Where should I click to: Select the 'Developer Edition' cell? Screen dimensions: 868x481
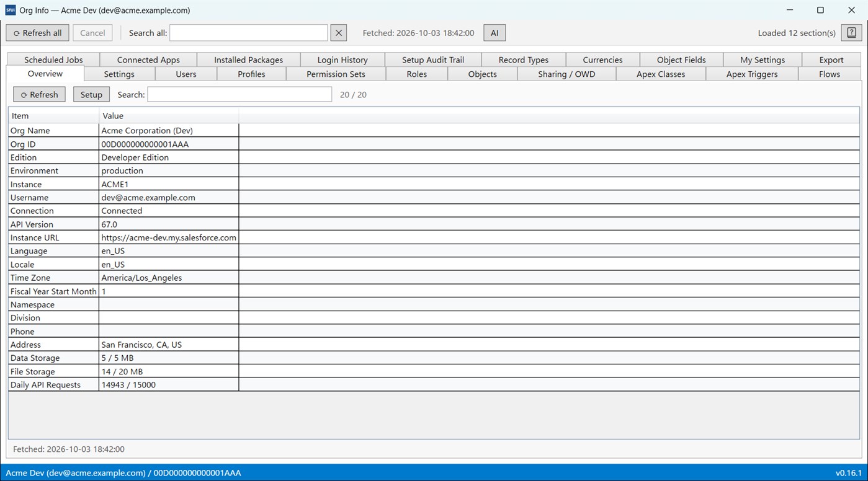click(169, 157)
